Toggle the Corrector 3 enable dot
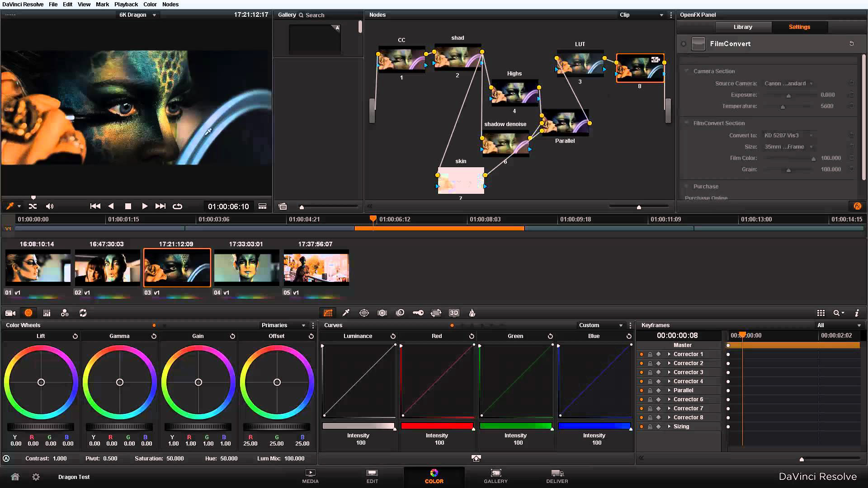 coord(641,372)
